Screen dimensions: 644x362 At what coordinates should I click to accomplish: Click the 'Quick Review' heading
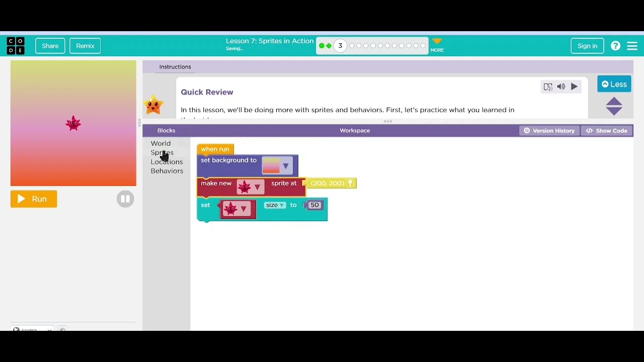pos(207,92)
